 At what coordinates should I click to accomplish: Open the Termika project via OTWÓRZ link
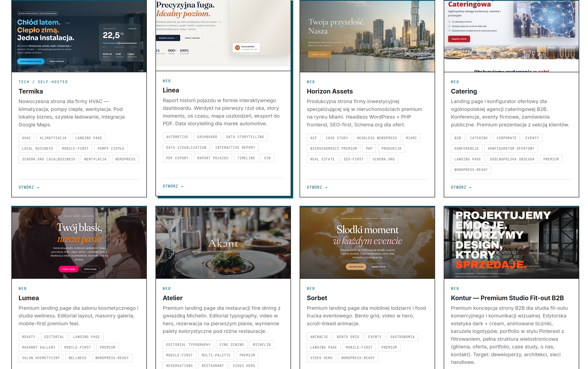tap(29, 187)
